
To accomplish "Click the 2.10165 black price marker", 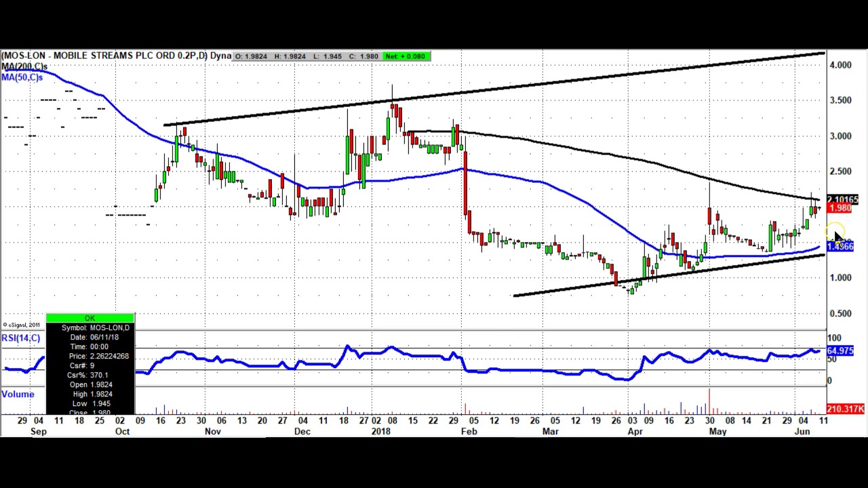I will pyautogui.click(x=842, y=200).
